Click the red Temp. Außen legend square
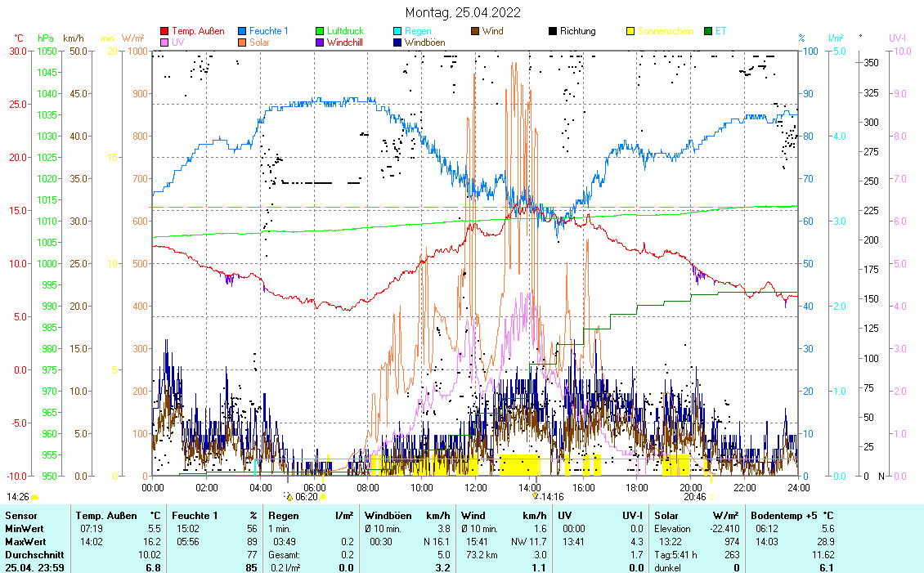 pyautogui.click(x=165, y=32)
